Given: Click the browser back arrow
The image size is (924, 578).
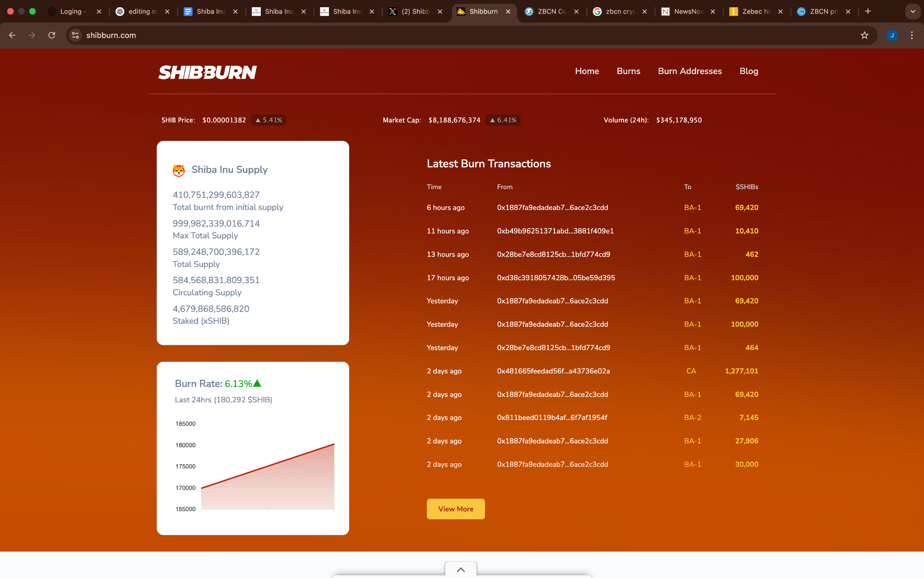Looking at the screenshot, I should (12, 35).
